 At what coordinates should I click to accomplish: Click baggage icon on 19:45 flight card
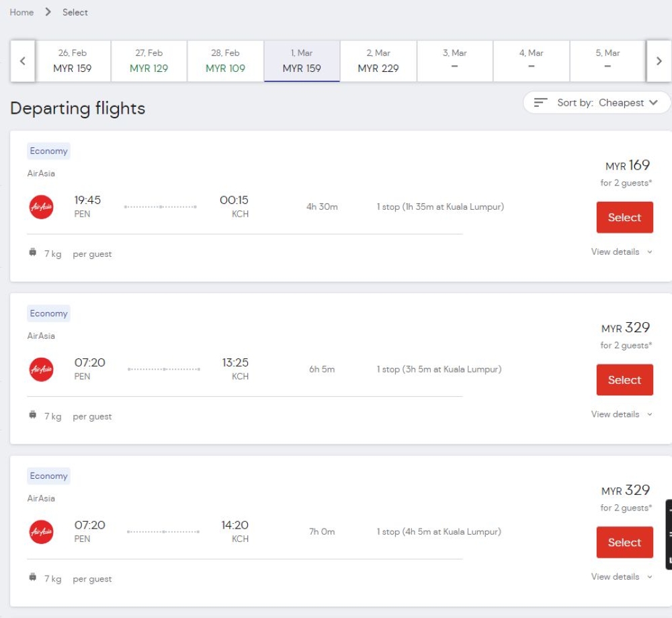pos(32,253)
